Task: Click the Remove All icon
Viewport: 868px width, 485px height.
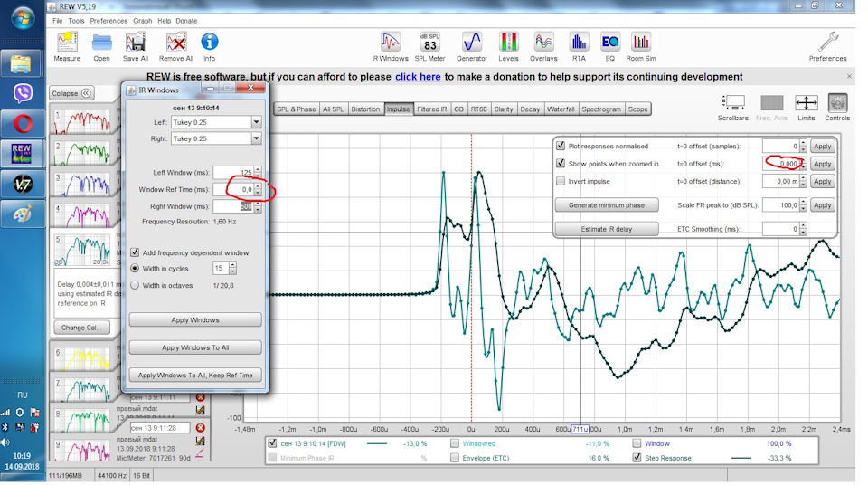Action: [x=176, y=43]
